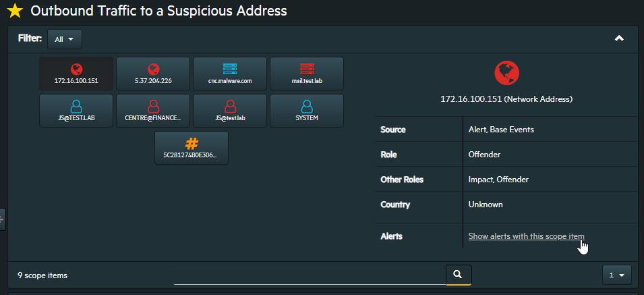This screenshot has height=295, width=644.
Task: Click the Role Offender row
Action: click(506, 154)
